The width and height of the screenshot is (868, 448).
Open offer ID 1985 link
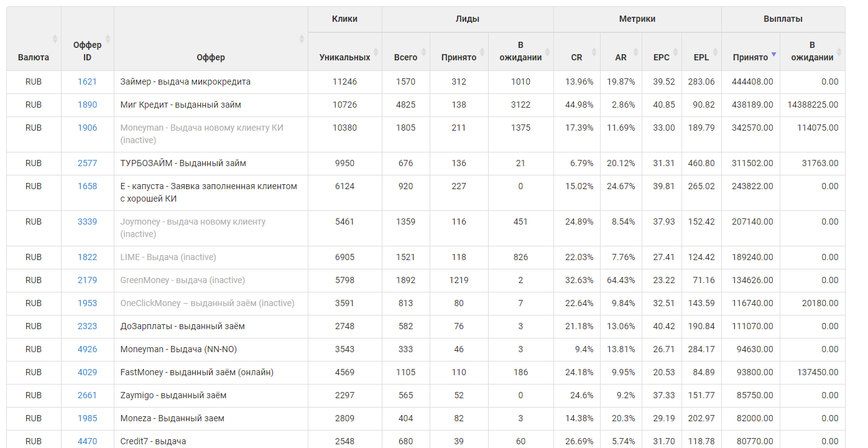[87, 418]
